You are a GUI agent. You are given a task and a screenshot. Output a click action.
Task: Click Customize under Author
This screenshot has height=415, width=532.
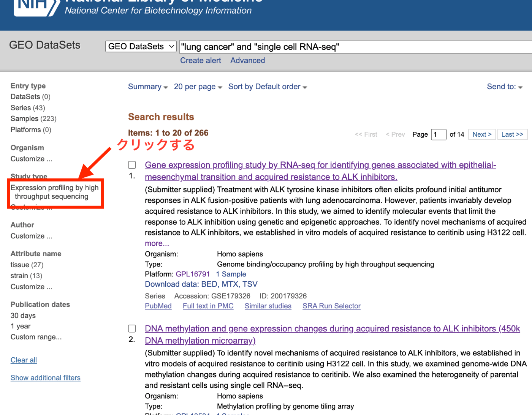click(32, 236)
